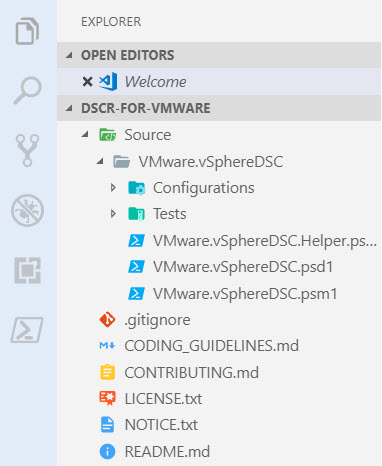Screen dimensions: 382x466
Task: Expand the Configurations folder
Action: (113, 188)
